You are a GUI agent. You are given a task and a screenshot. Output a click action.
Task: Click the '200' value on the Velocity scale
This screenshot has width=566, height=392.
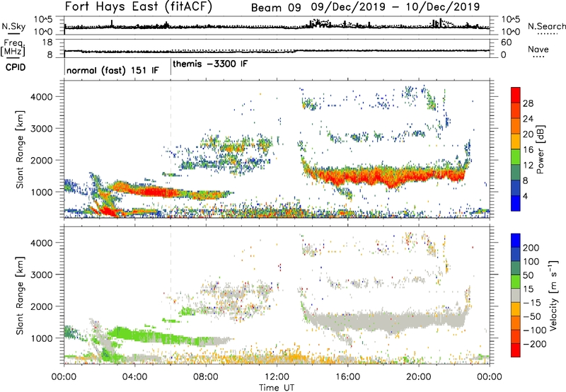pyautogui.click(x=531, y=248)
